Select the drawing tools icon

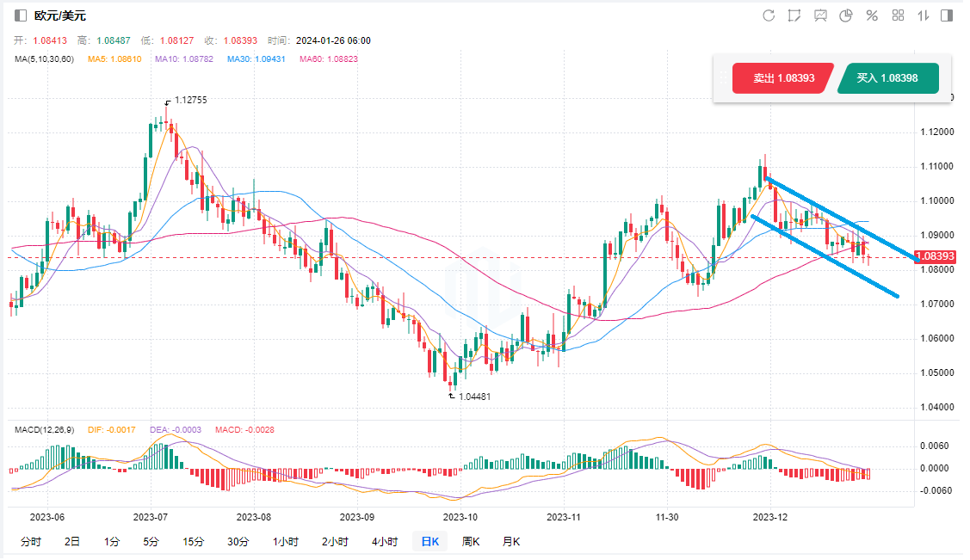pyautogui.click(x=794, y=15)
